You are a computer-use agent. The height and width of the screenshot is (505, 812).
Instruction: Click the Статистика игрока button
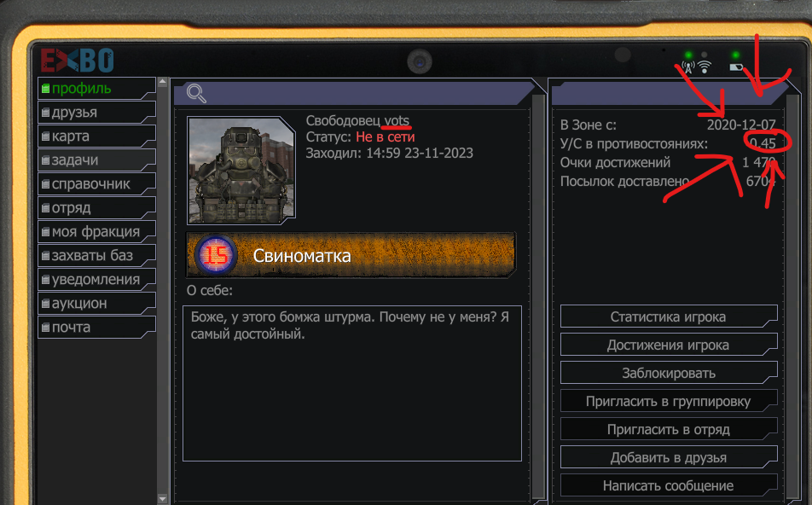pyautogui.click(x=669, y=316)
